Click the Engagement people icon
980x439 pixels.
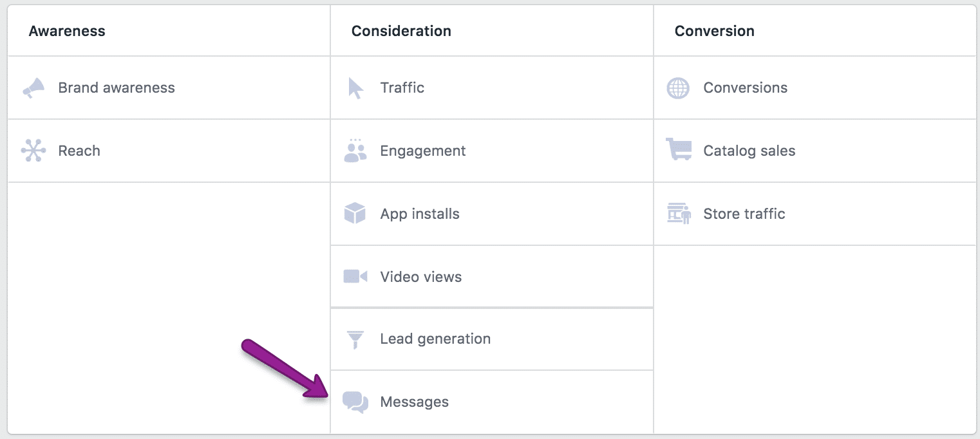(x=355, y=150)
